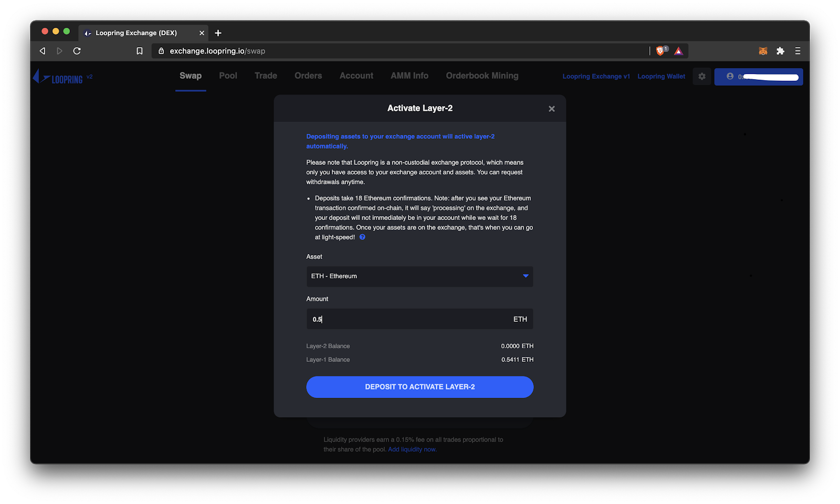Image resolution: width=840 pixels, height=504 pixels.
Task: Open the Trade tab
Action: click(266, 76)
